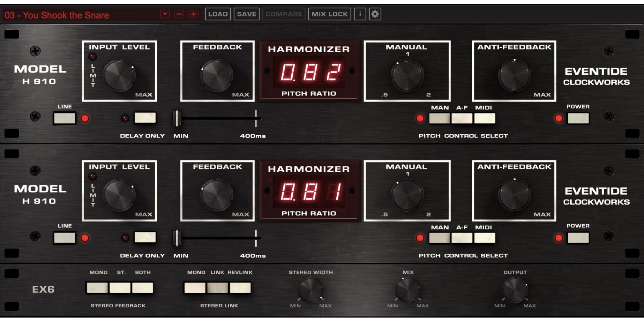Click the info 'i' button

[360, 14]
